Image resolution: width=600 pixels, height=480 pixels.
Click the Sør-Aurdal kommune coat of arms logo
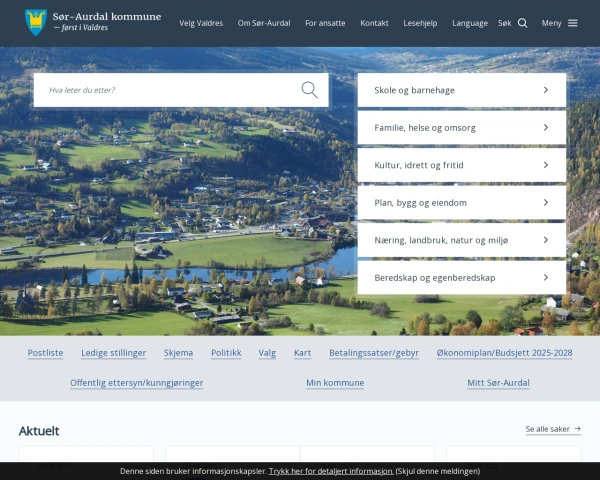[x=36, y=22]
